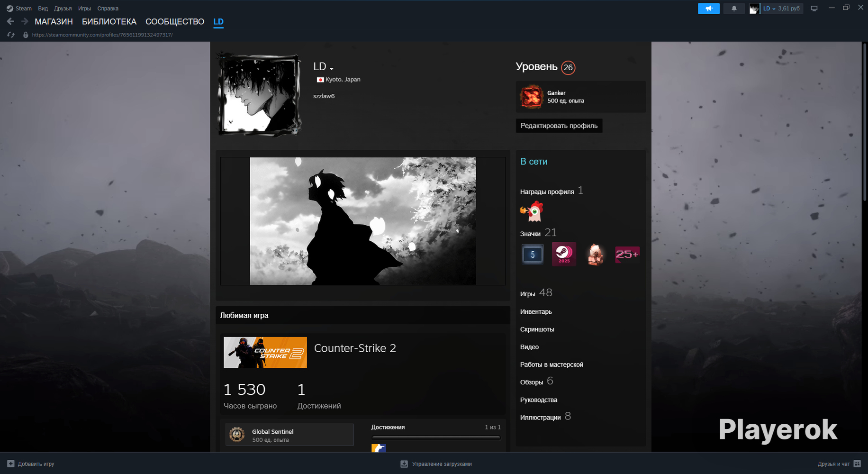This screenshot has height=474, width=868.
Task: Open the Иллюстрации artwork link
Action: pos(541,417)
